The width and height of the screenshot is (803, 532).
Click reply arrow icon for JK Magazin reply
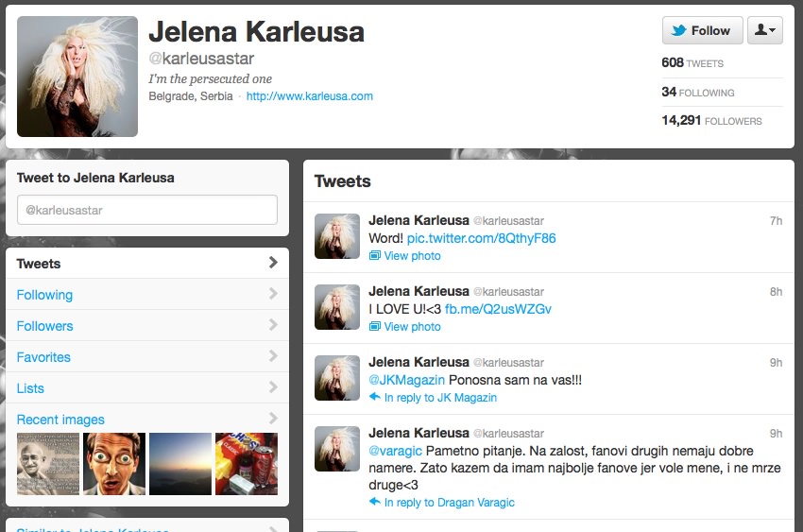point(375,398)
